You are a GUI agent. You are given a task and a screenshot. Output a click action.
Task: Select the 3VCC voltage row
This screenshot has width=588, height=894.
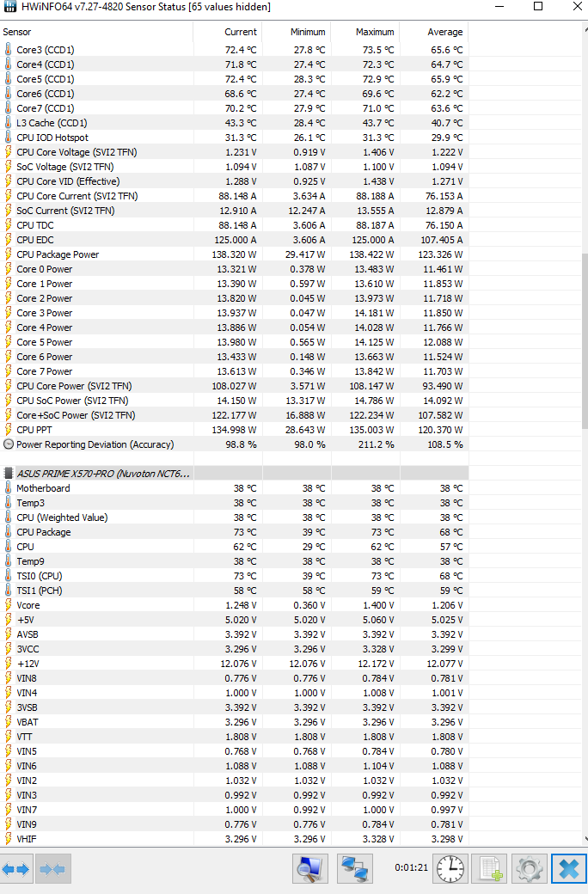coord(234,649)
